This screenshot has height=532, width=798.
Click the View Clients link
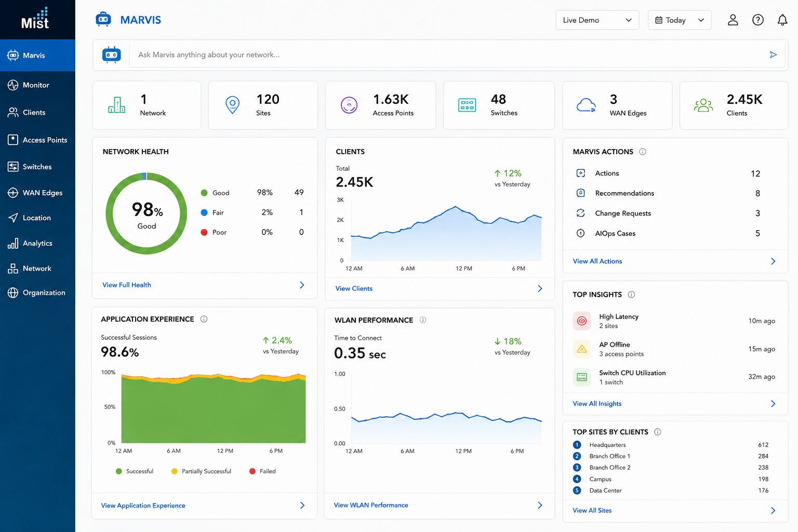pyautogui.click(x=354, y=289)
